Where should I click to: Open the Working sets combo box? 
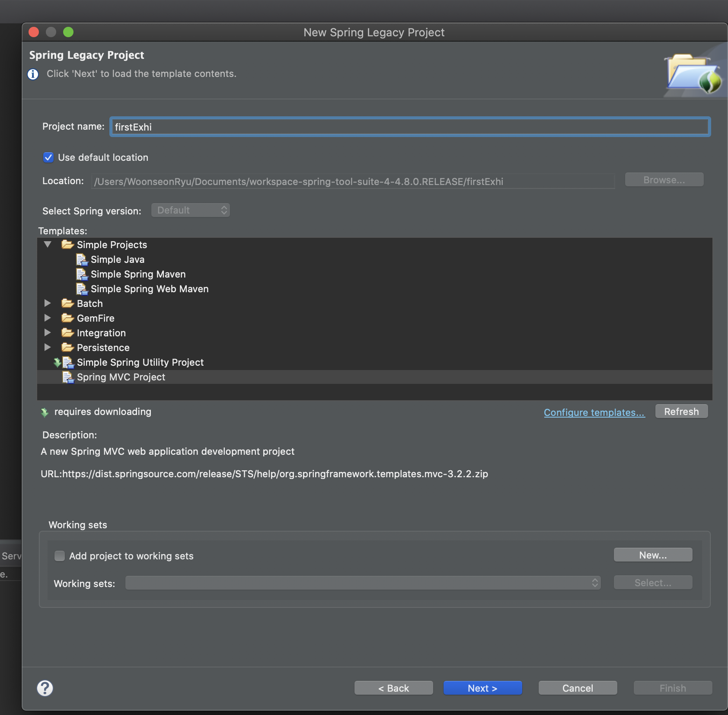point(363,583)
